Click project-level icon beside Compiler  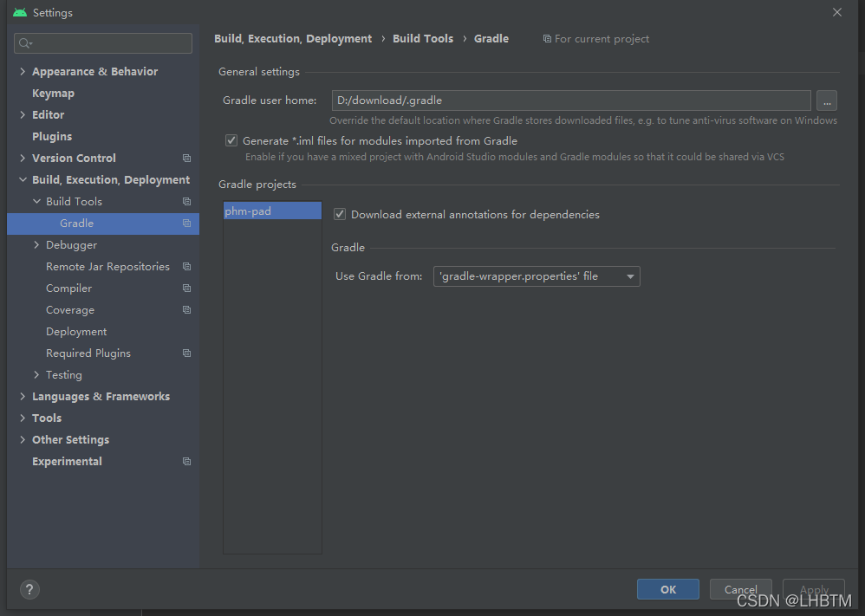coord(187,289)
